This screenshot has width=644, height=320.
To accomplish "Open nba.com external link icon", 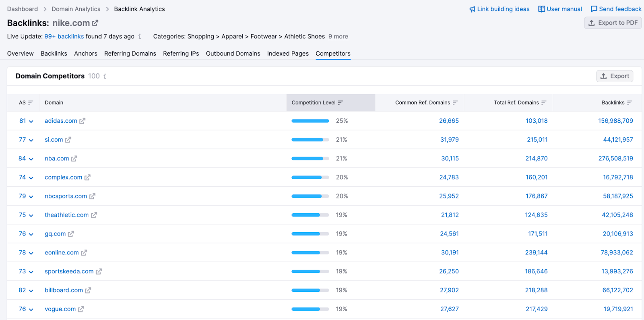I will tap(74, 159).
